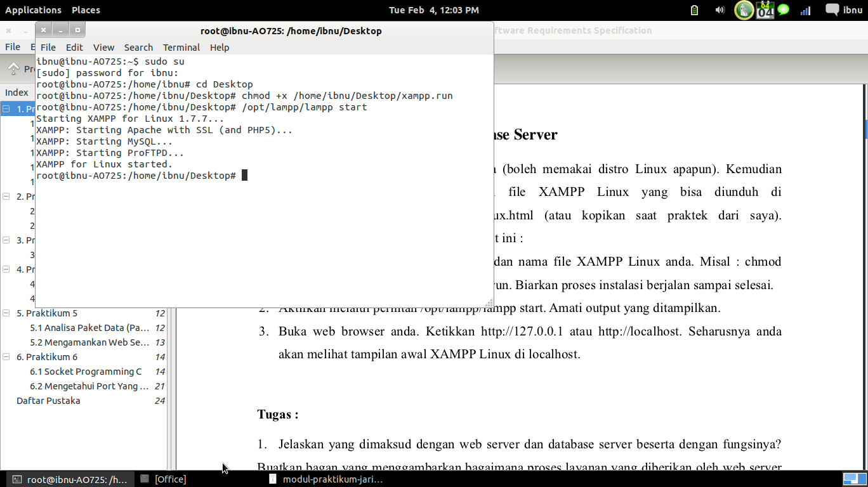The width and height of the screenshot is (868, 487).
Task: Open the Places menu in top panel
Action: 86,10
